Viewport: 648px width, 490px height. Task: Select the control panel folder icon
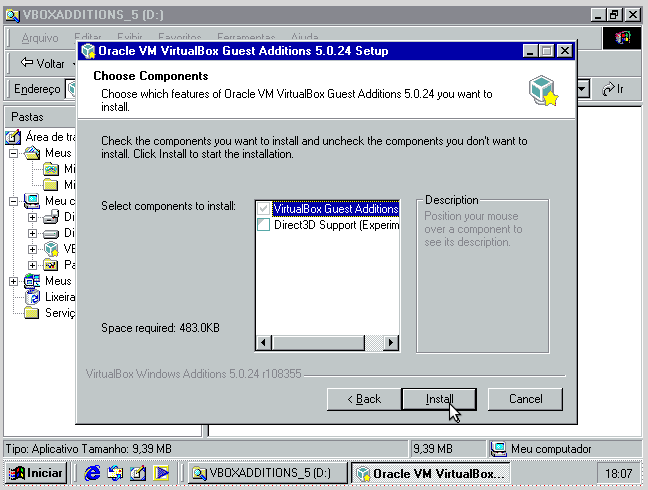(51, 265)
